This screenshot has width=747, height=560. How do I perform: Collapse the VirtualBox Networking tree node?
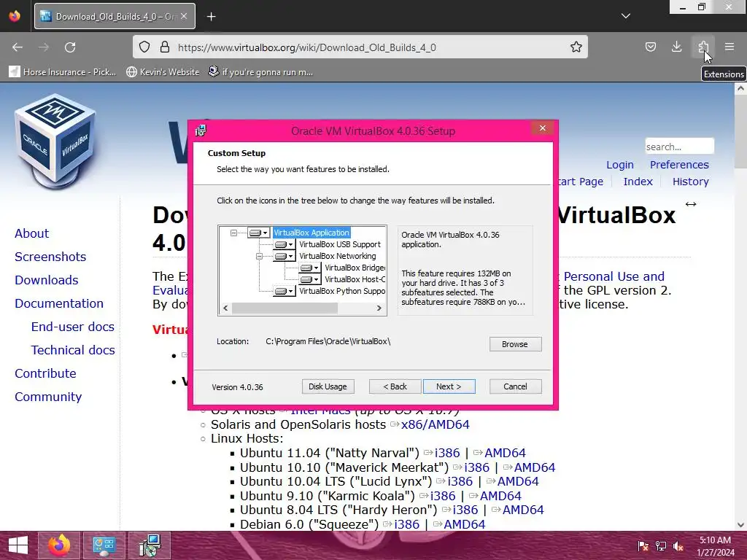(x=259, y=256)
